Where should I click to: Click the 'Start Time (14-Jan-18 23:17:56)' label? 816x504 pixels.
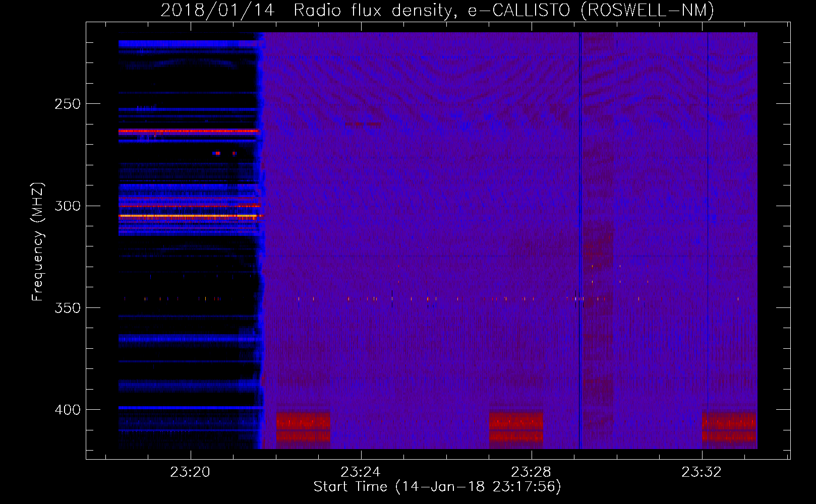pos(437,487)
